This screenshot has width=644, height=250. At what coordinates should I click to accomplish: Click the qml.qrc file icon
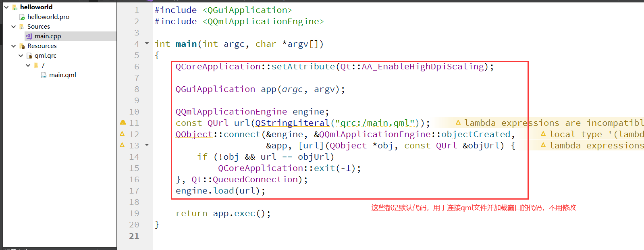tap(29, 56)
